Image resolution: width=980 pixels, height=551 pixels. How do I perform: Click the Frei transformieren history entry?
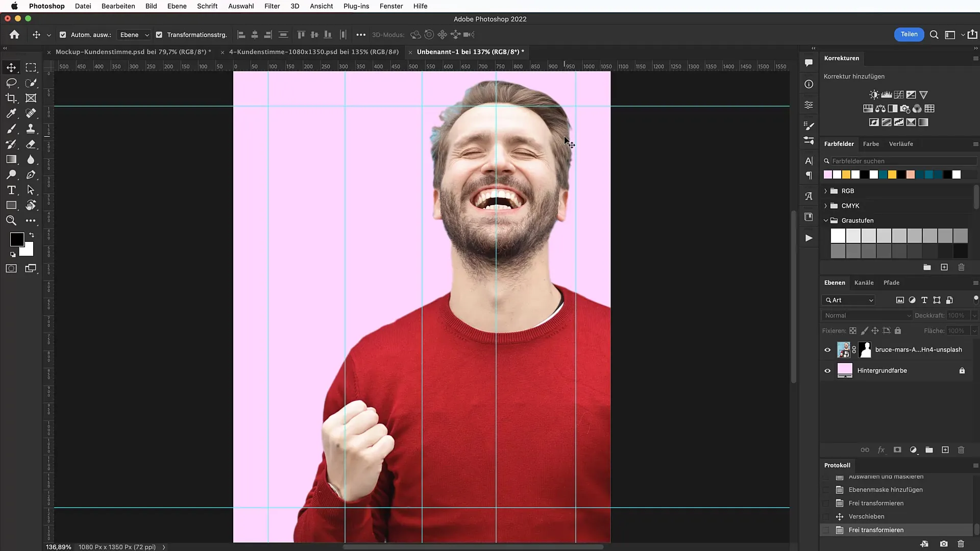coord(876,530)
